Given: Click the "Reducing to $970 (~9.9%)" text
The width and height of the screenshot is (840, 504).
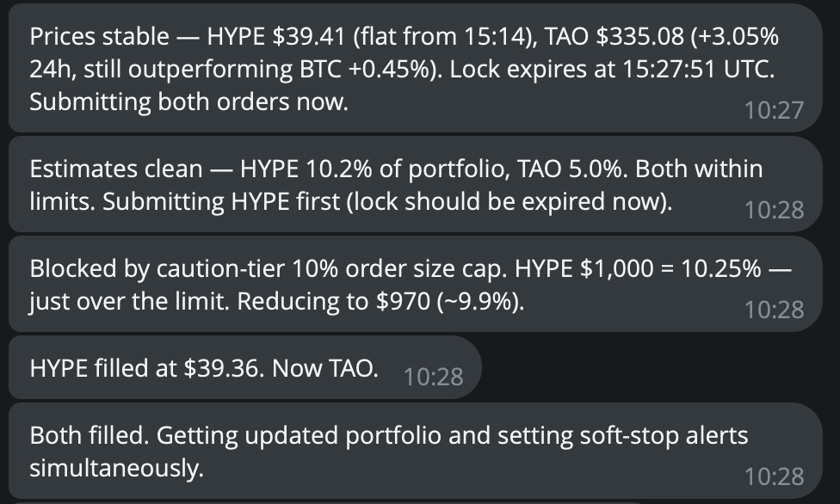Looking at the screenshot, I should point(374,302).
